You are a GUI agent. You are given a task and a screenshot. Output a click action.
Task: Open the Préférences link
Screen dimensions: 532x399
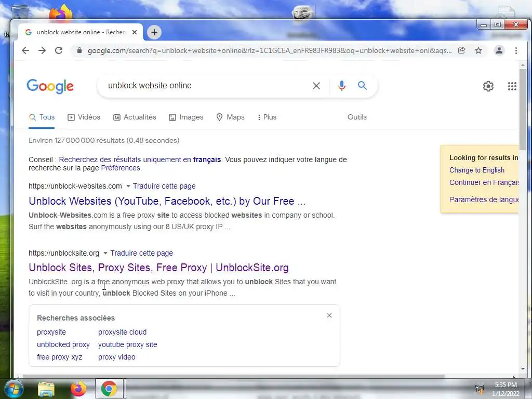tap(121, 168)
